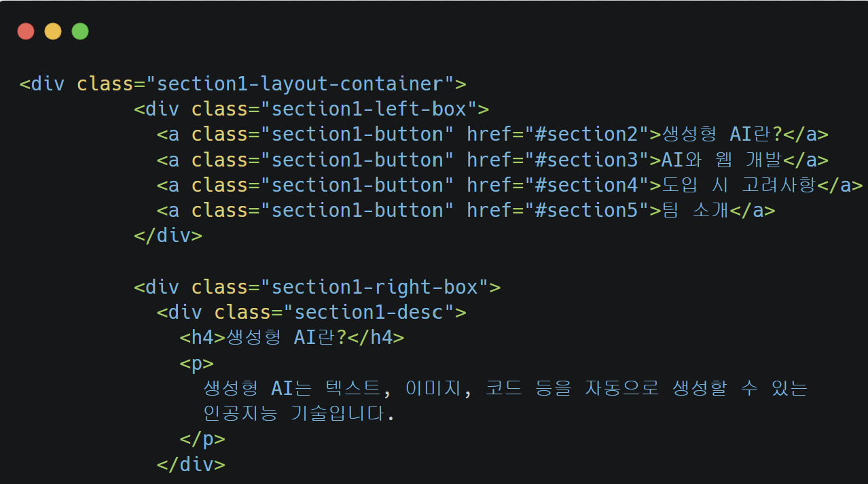The height and width of the screenshot is (484, 868).
Task: Click the paragraph text starting '생성형 AI는 텍스트'
Action: pyautogui.click(x=505, y=389)
